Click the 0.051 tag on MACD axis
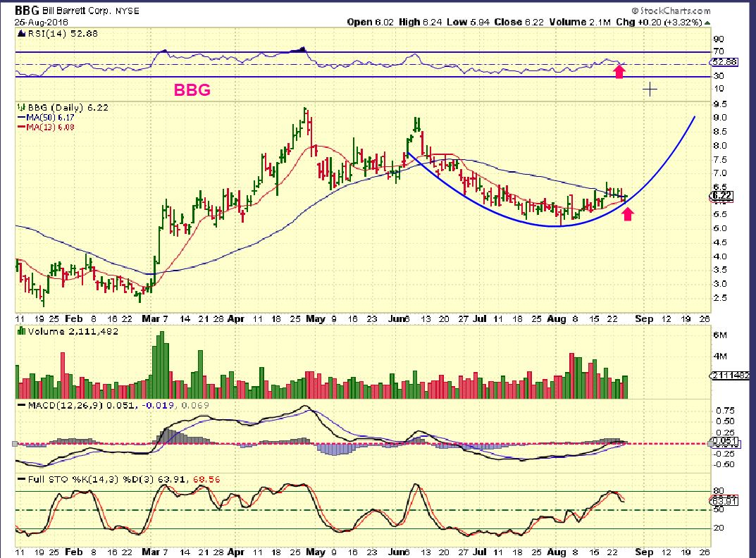This screenshot has height=558, width=756. pyautogui.click(x=724, y=441)
